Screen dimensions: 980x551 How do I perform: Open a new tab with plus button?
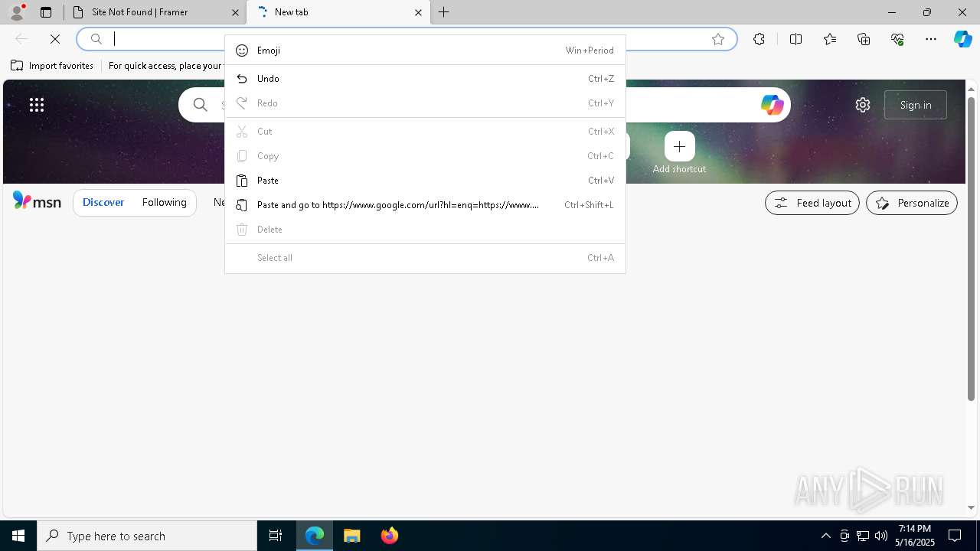click(x=444, y=12)
